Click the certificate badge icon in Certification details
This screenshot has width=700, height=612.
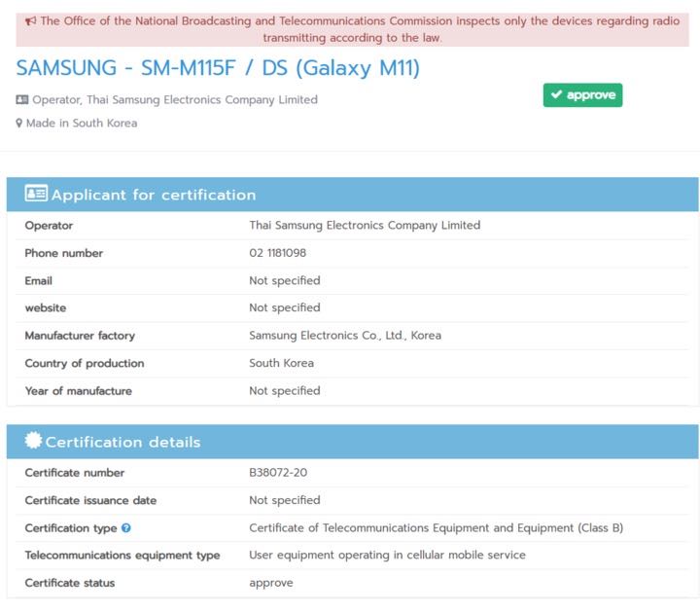pos(33,441)
